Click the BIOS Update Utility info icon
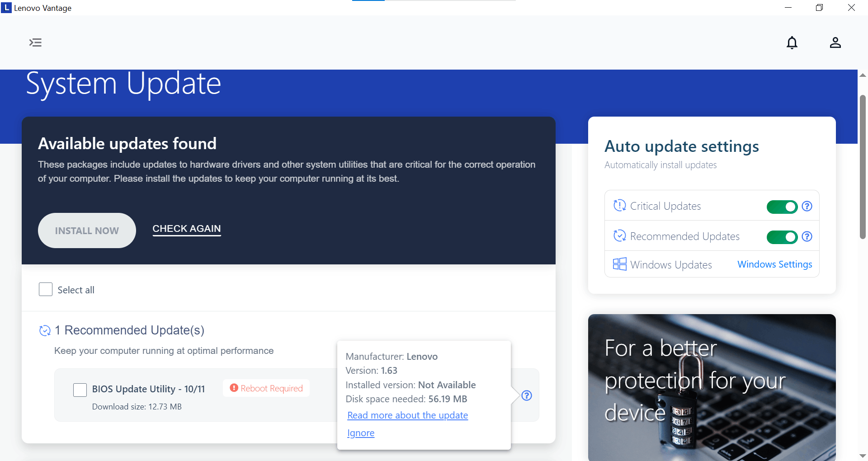Screen dimensions: 868x461 527,395
